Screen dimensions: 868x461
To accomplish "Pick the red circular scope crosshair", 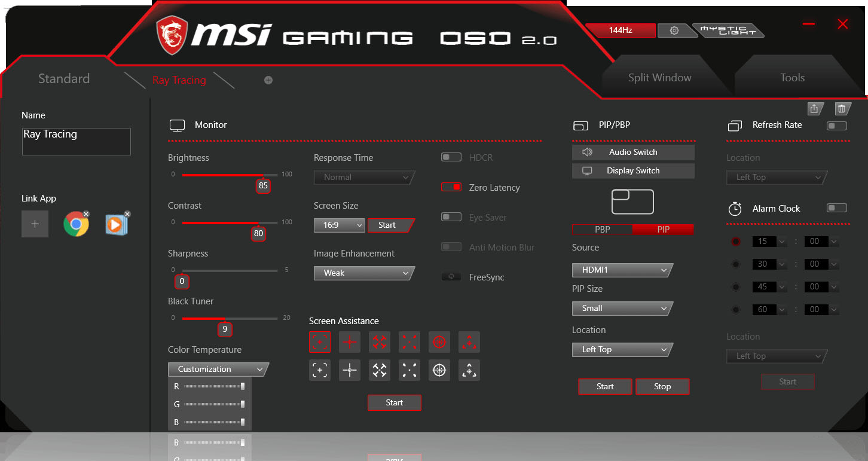I will (x=439, y=342).
